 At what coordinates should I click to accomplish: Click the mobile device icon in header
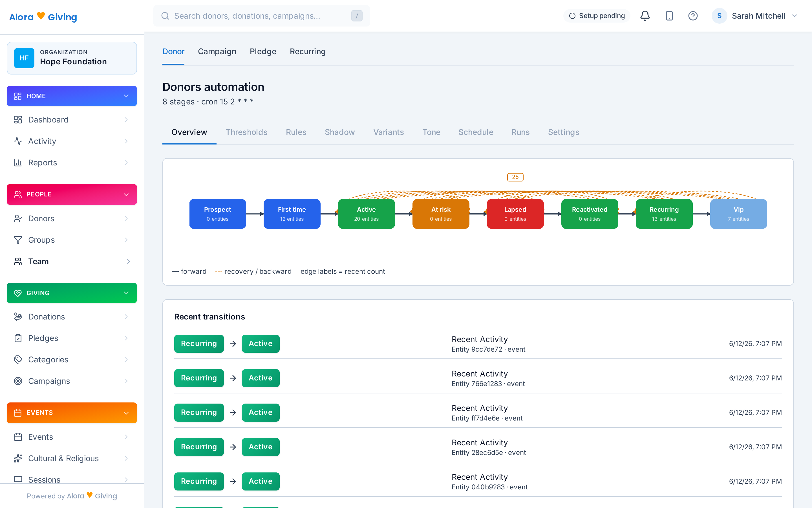(x=669, y=16)
